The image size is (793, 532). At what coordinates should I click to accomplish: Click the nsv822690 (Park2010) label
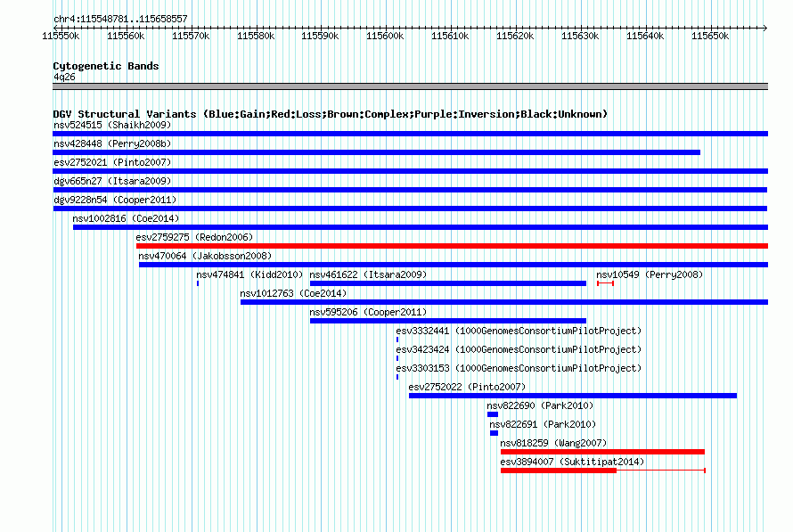(x=540, y=405)
